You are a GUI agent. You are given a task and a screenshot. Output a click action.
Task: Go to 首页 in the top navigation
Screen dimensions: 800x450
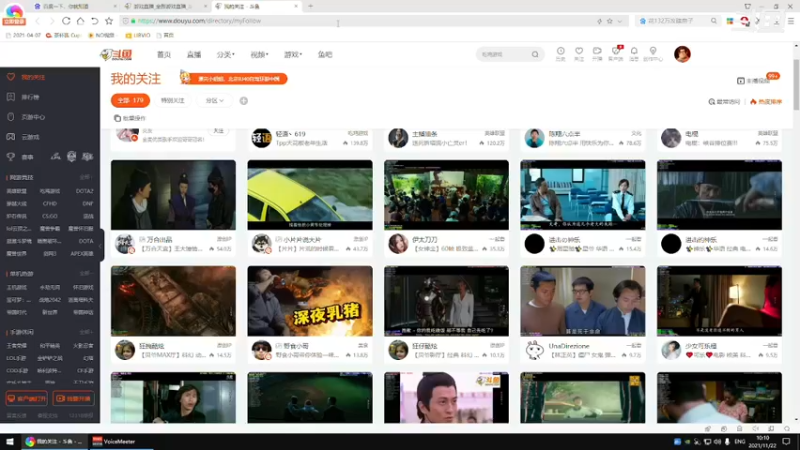pyautogui.click(x=164, y=55)
